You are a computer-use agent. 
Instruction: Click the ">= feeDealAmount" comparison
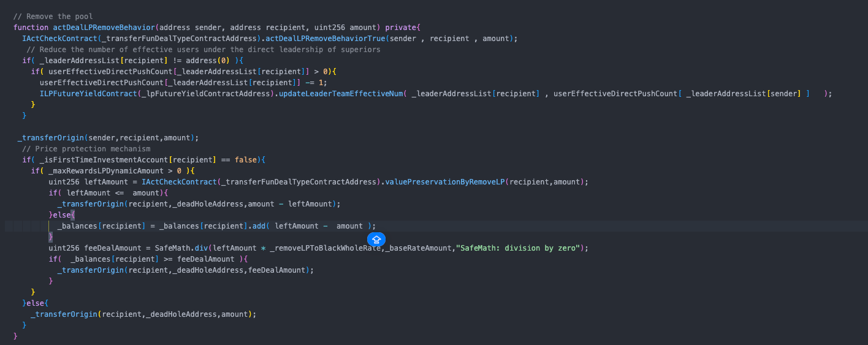(199, 259)
